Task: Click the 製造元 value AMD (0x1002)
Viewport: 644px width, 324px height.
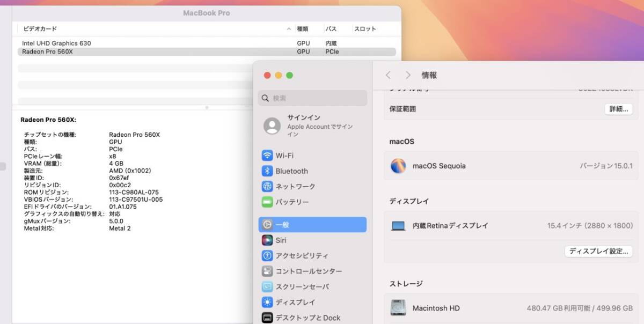Action: point(130,171)
